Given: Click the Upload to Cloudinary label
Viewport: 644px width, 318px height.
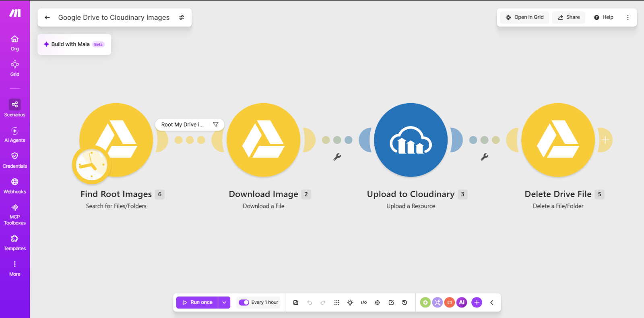Looking at the screenshot, I should [411, 194].
